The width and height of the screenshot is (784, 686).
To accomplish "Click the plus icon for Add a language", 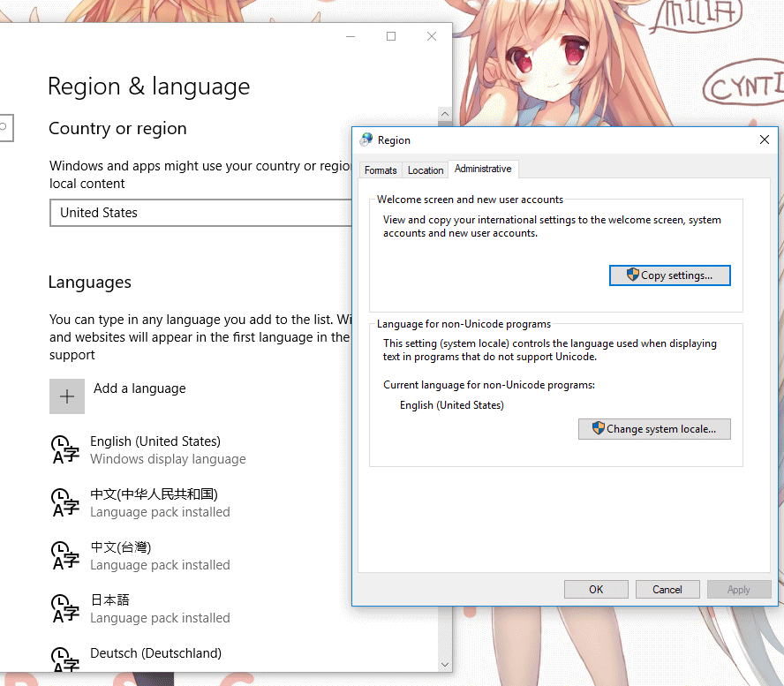I will click(x=67, y=396).
